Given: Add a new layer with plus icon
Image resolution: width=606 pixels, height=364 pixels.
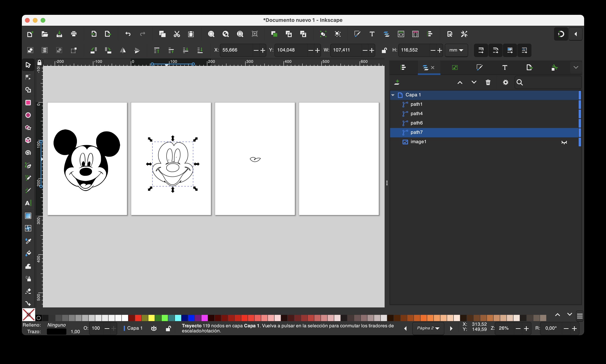Looking at the screenshot, I should tap(397, 82).
